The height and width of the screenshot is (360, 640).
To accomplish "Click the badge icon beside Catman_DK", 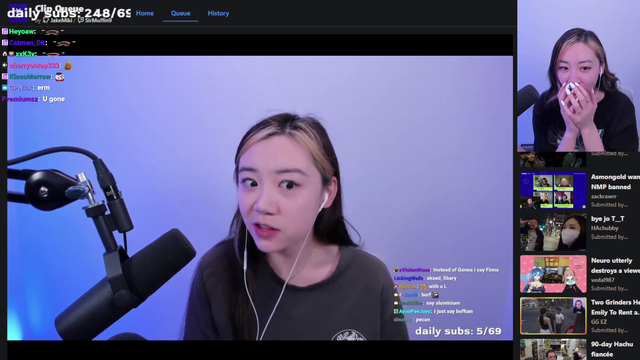I will [x=4, y=42].
